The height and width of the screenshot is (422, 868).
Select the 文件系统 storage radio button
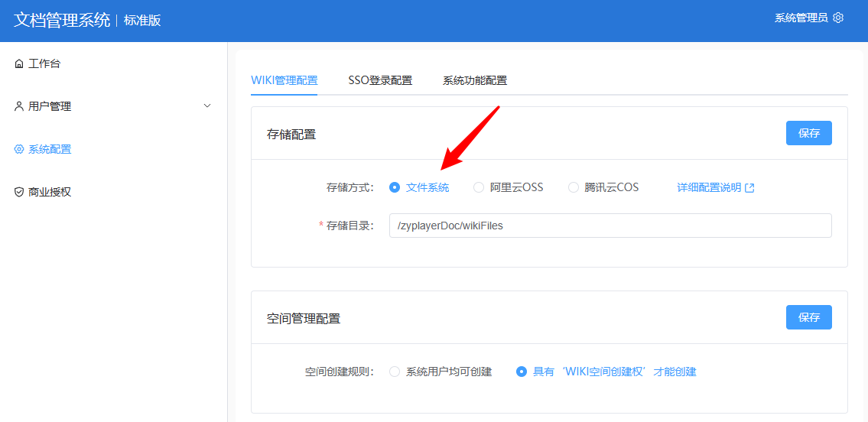click(395, 187)
